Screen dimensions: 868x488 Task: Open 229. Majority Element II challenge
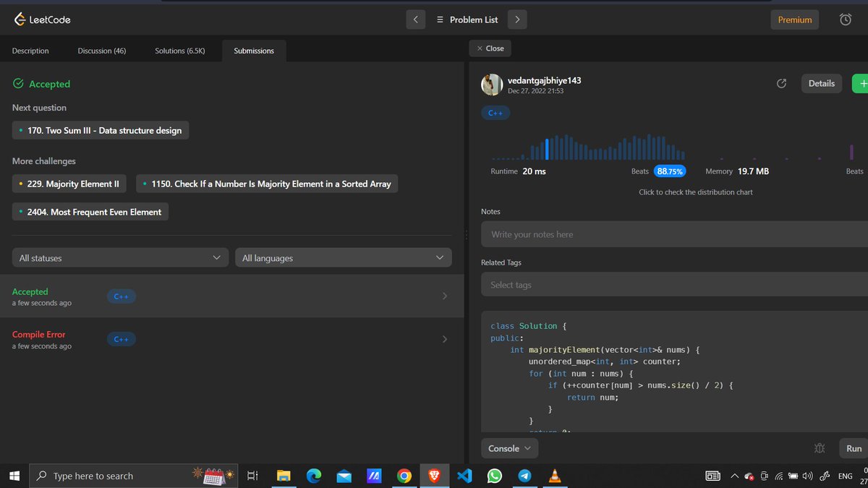coord(70,184)
